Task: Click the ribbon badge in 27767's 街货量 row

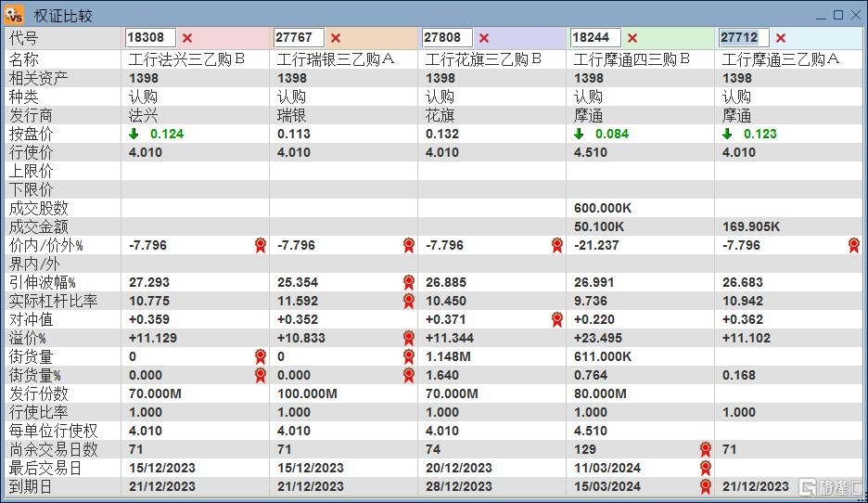Action: pos(409,356)
